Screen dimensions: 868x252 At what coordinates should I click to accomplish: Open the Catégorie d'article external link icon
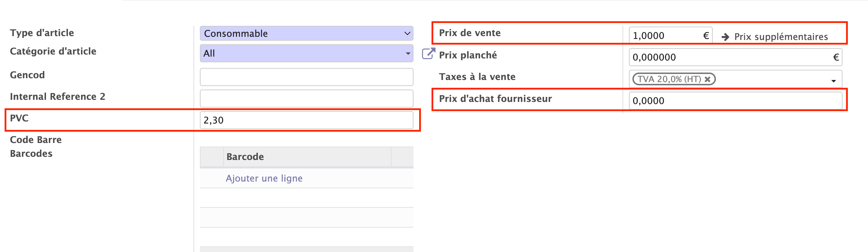coord(428,54)
